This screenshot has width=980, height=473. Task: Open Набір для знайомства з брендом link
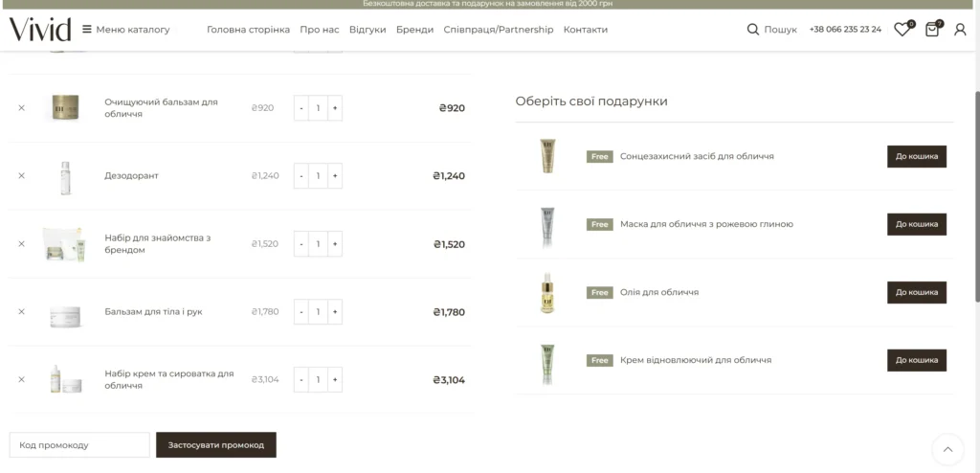click(x=158, y=244)
